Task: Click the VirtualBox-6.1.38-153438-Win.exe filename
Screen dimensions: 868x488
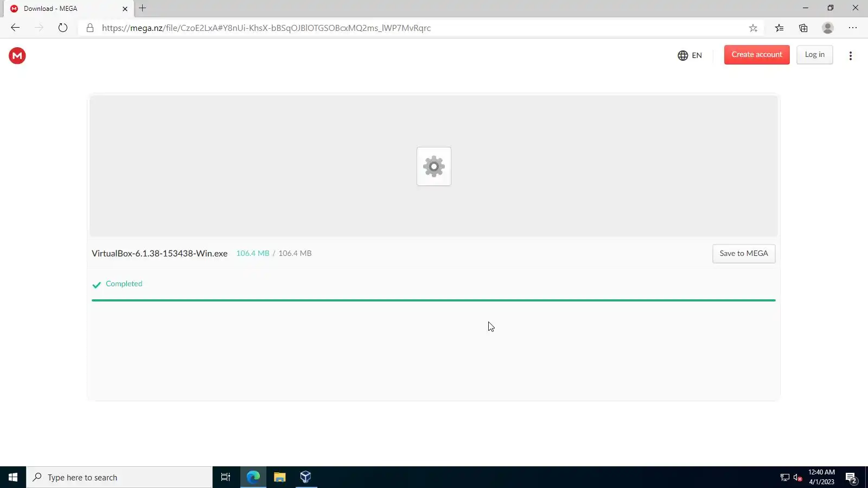Action: (159, 253)
